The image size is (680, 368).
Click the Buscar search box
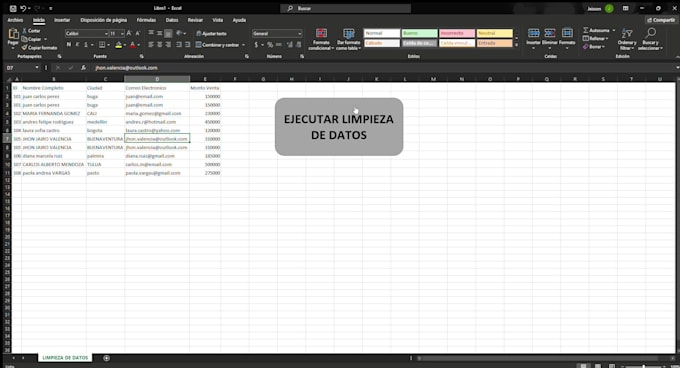pyautogui.click(x=346, y=8)
